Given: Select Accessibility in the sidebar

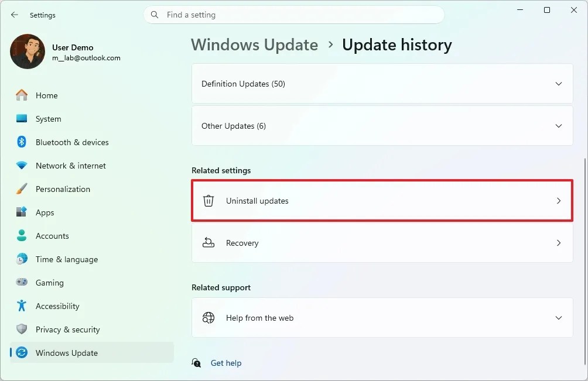Looking at the screenshot, I should click(57, 306).
